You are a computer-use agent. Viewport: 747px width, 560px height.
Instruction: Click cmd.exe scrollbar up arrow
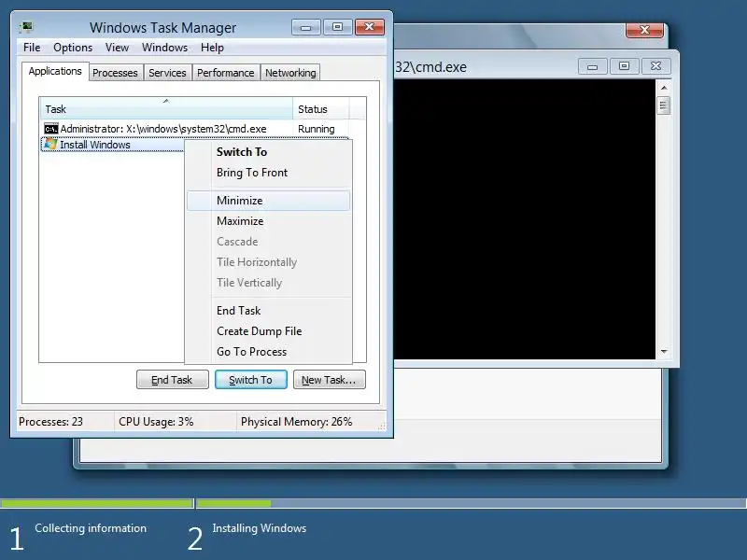(664, 88)
